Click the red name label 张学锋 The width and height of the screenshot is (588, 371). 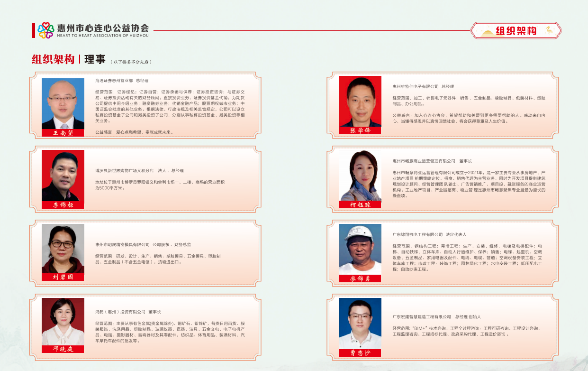pos(360,130)
